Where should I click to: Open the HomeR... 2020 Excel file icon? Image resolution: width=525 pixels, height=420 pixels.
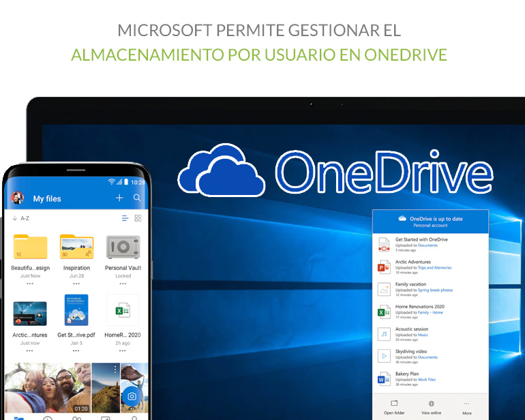[123, 310]
